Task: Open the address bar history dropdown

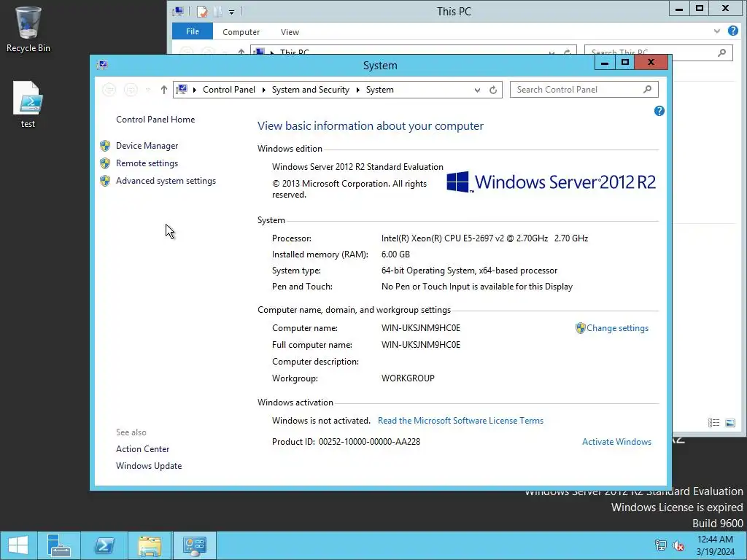Action: pyautogui.click(x=477, y=90)
